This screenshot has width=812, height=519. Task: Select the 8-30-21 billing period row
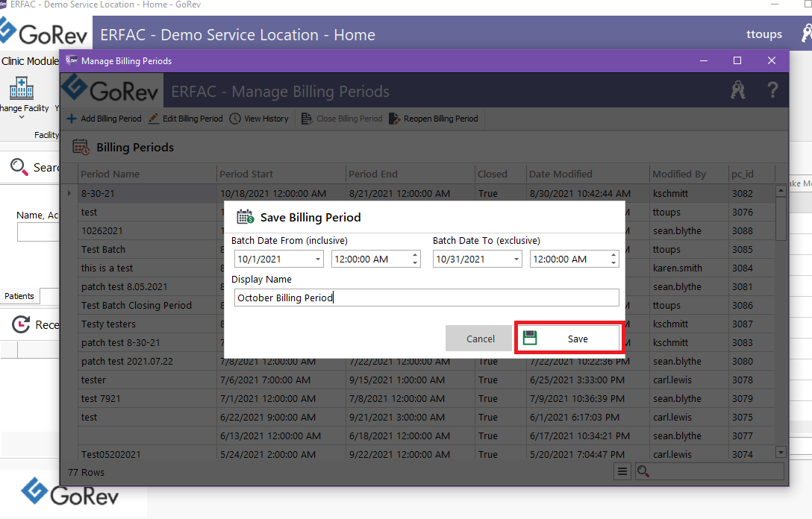pyautogui.click(x=419, y=194)
